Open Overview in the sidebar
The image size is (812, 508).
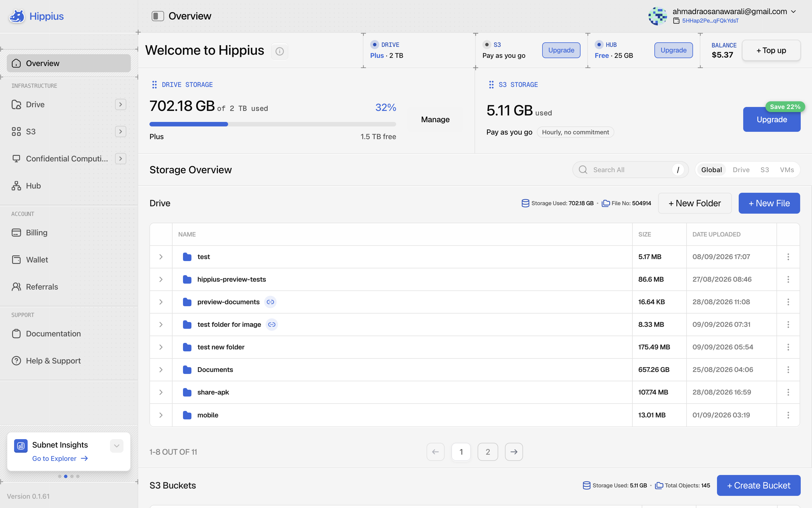(69, 63)
